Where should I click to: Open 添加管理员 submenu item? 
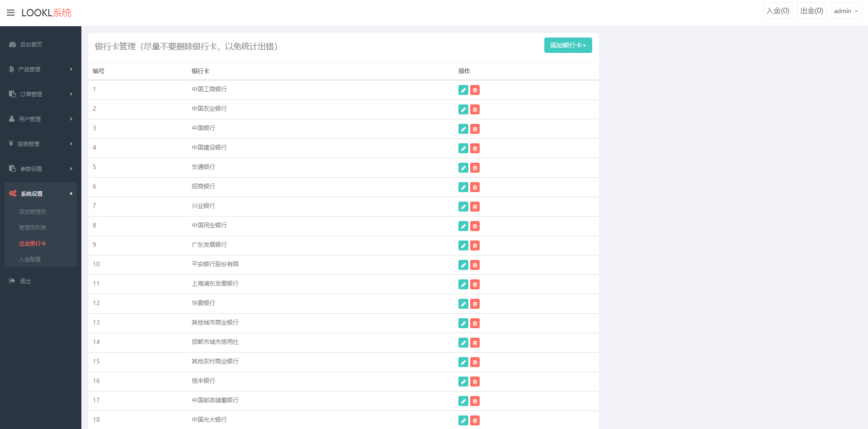click(33, 212)
